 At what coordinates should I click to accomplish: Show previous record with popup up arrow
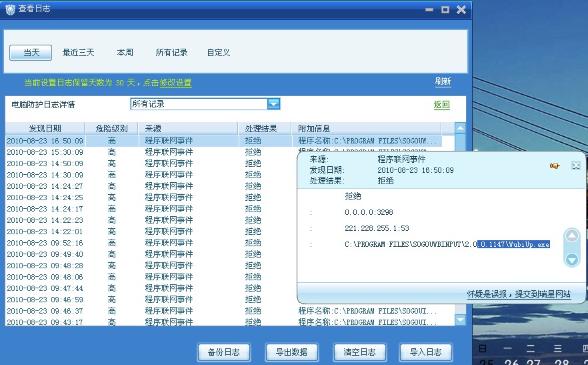[571, 236]
